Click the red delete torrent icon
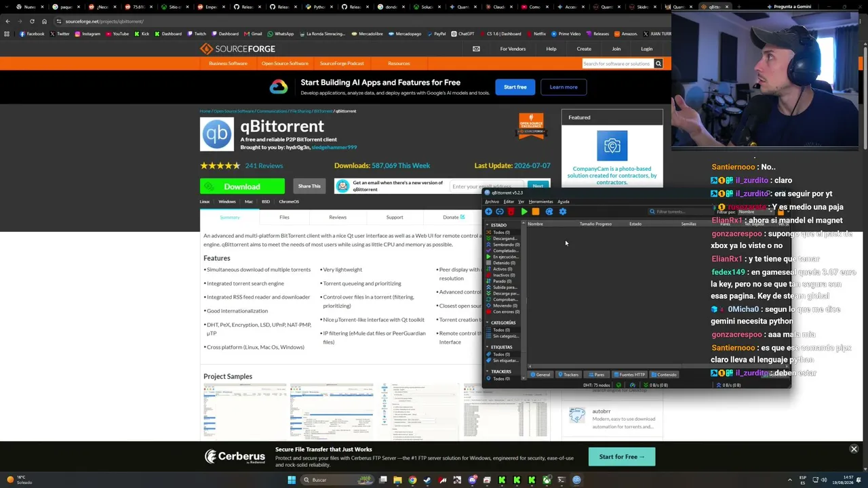Screen dimensions: 868x488 [x=511, y=211]
